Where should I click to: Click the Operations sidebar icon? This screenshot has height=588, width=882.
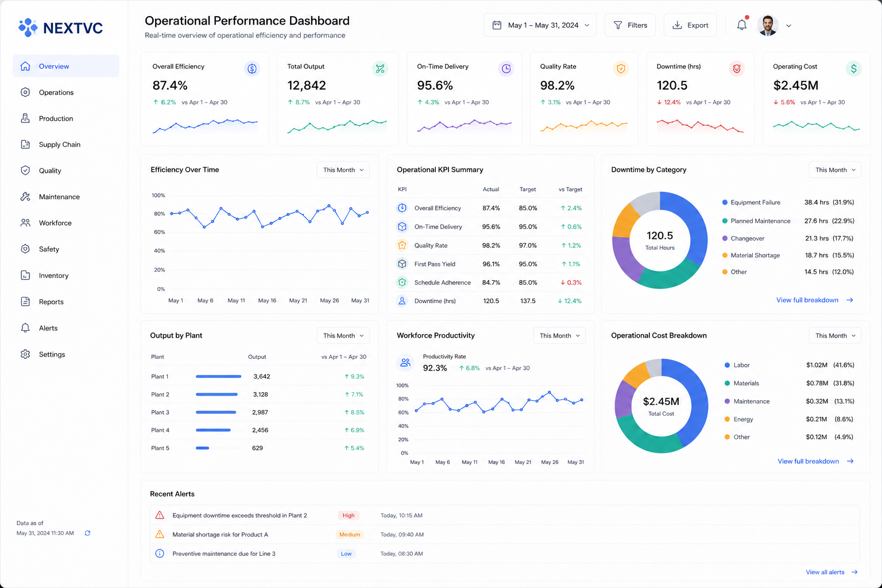(x=25, y=92)
